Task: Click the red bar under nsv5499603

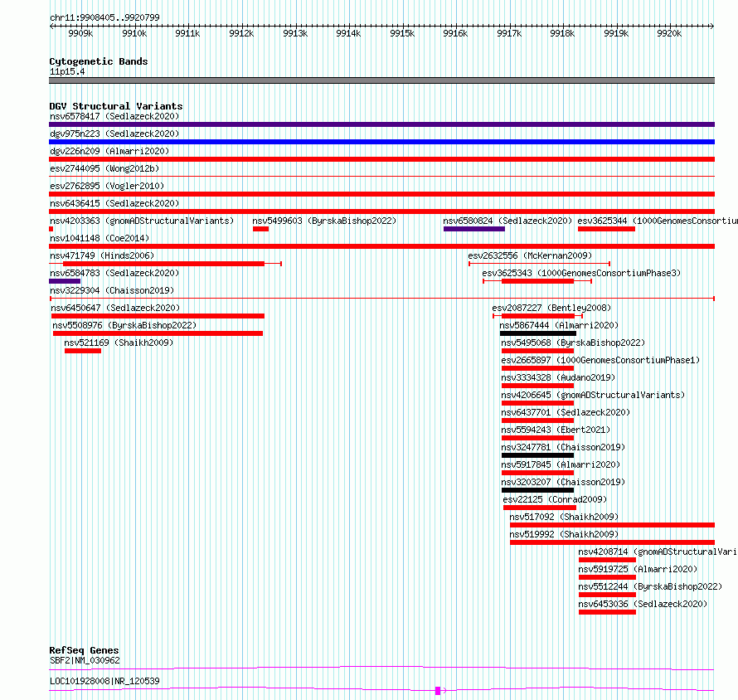Action: [260, 229]
